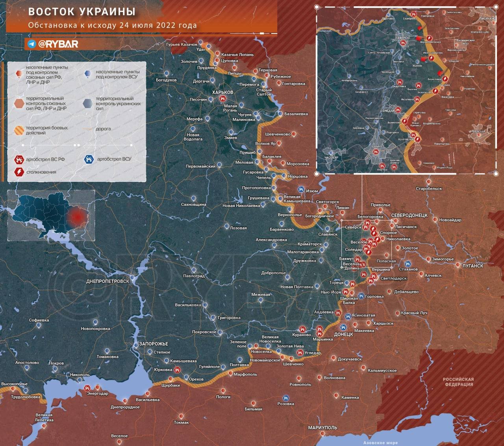Viewport: 504px width, 446px height.
Task: Click the МАРИУПОЛЬ city label
Action: [x=322, y=427]
